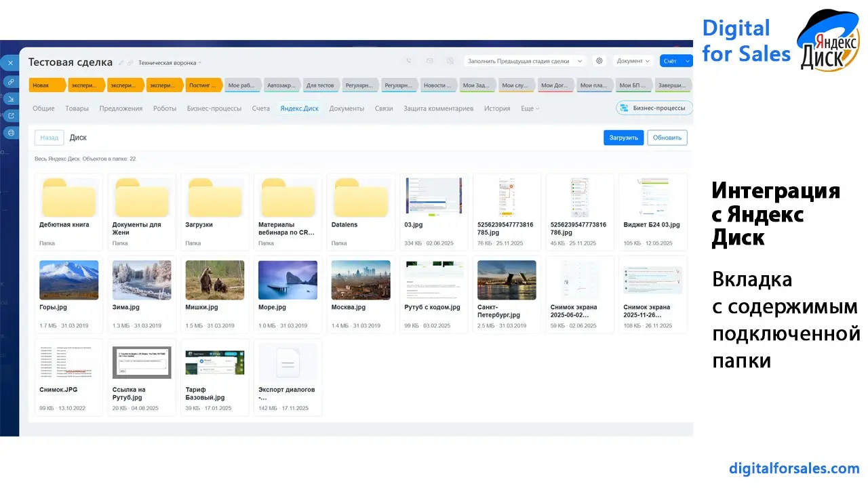The image size is (868, 488).
Task: Click the print icon in the left strip
Action: [10, 133]
